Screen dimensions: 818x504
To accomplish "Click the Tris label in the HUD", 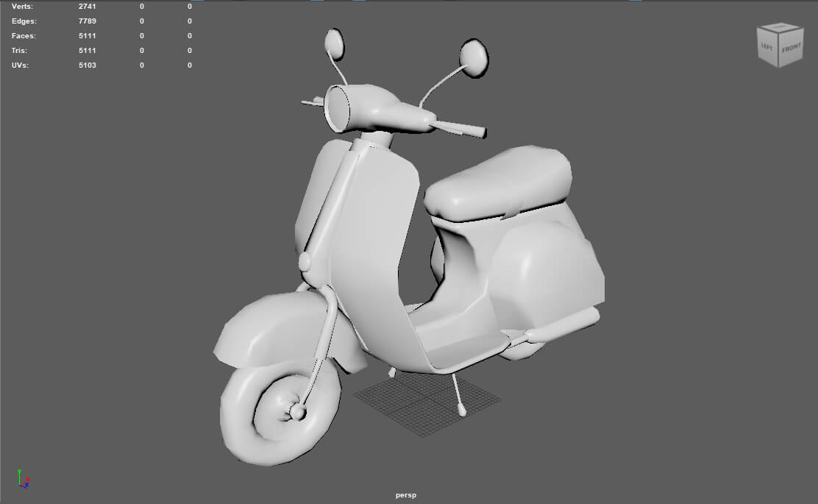I will pyautogui.click(x=19, y=50).
